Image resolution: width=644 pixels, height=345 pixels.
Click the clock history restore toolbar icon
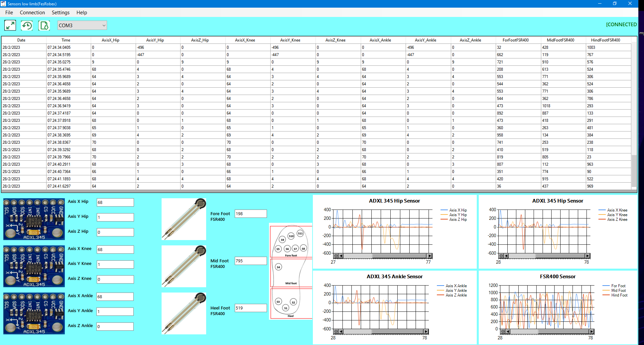27,25
